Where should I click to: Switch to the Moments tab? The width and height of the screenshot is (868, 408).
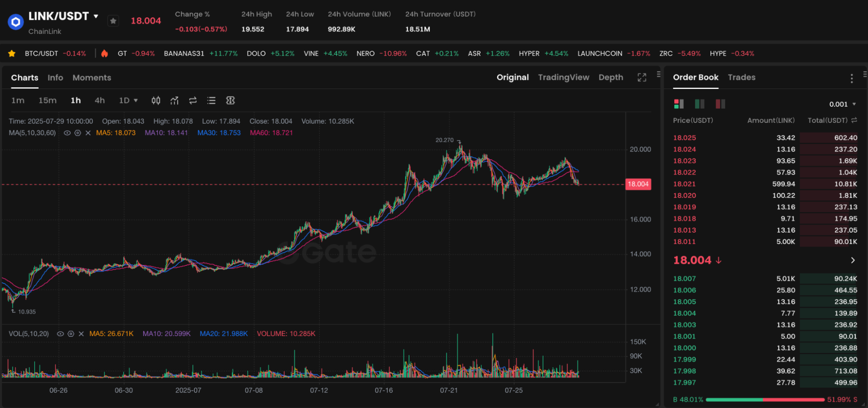pos(92,78)
